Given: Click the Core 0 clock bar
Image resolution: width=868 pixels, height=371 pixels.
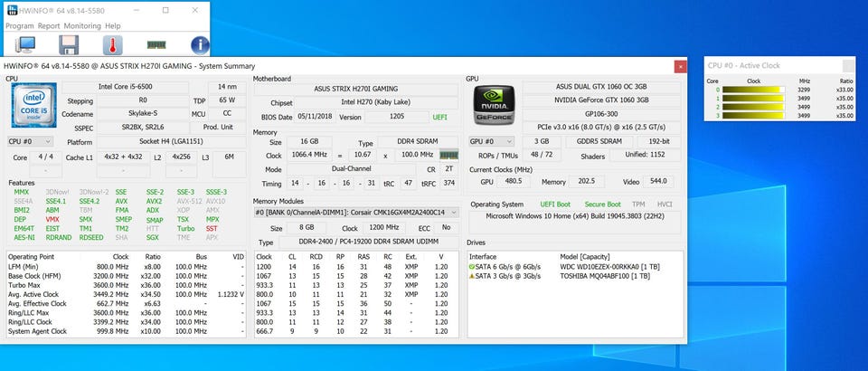Looking at the screenshot, I should [x=753, y=90].
